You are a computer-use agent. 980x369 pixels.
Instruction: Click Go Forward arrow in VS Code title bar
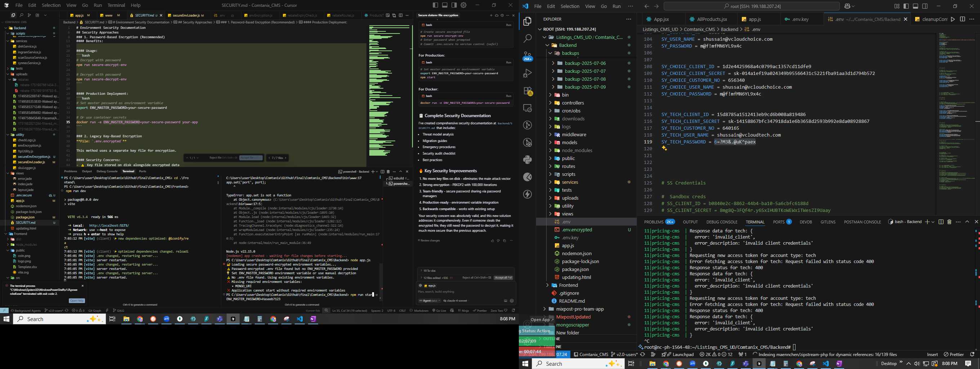pos(656,6)
